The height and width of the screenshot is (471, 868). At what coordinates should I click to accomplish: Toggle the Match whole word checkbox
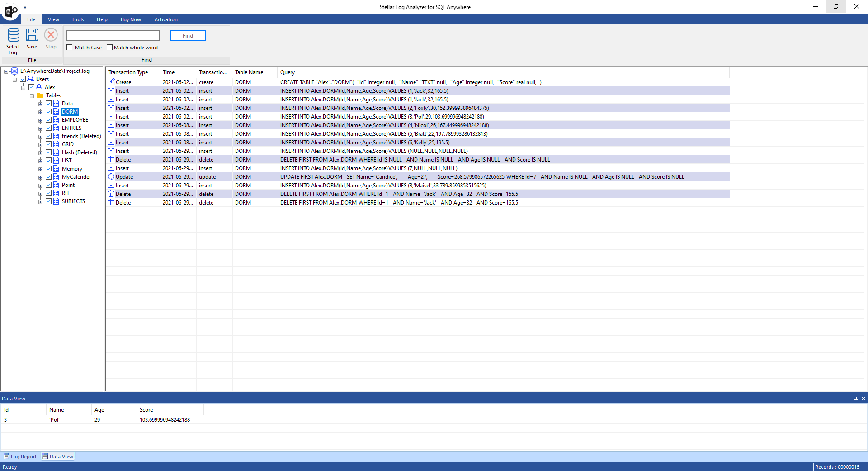(x=109, y=48)
